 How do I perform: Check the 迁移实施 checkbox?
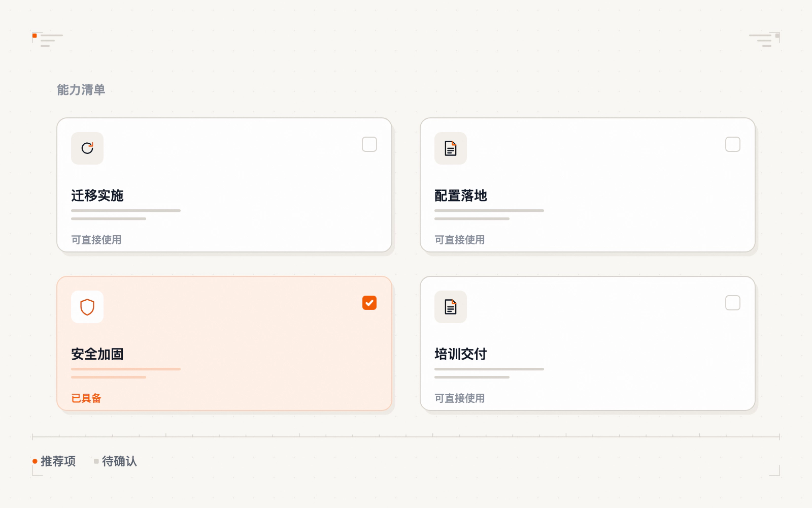pos(369,144)
